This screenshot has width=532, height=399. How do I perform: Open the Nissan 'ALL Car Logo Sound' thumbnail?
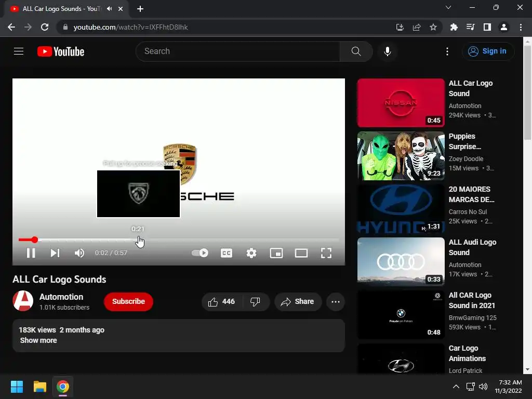(x=401, y=103)
